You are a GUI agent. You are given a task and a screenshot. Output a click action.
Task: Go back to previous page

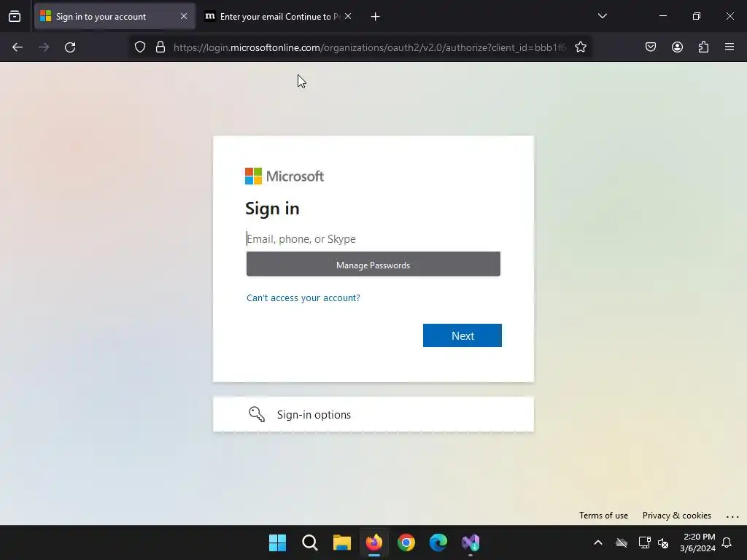(x=18, y=47)
